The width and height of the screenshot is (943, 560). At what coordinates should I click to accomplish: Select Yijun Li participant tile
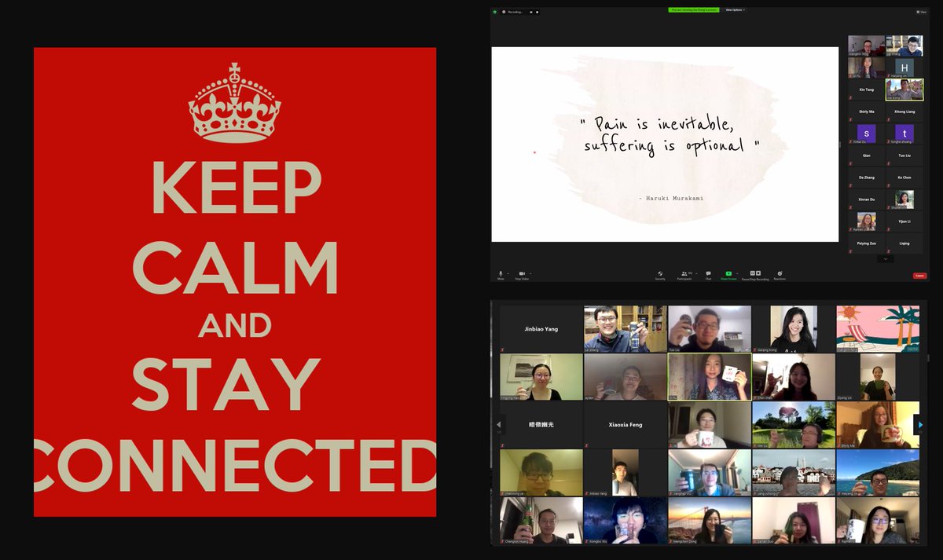[x=904, y=221]
